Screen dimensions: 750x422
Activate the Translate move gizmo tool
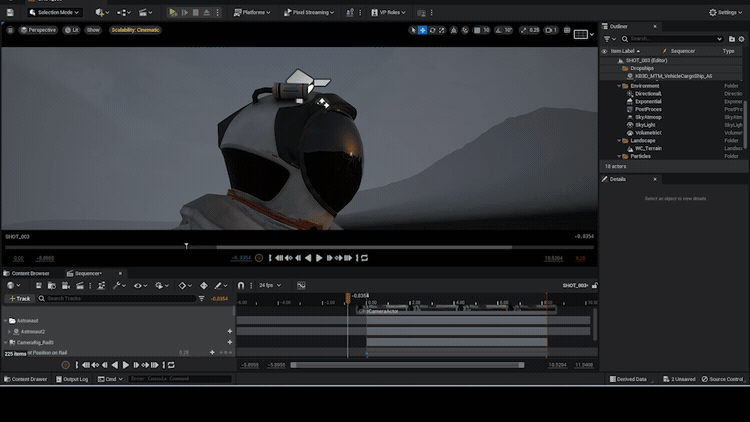click(422, 30)
